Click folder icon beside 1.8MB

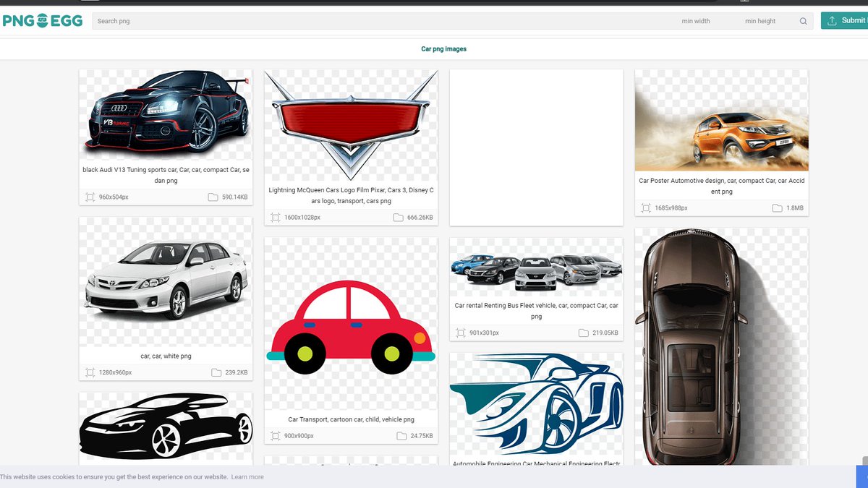coord(777,208)
